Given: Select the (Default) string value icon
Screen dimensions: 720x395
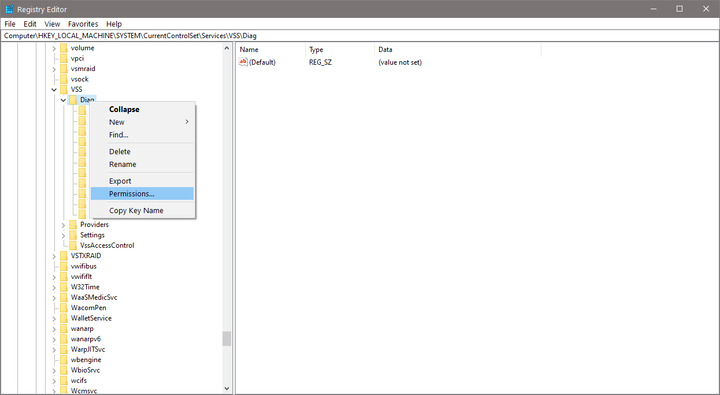Looking at the screenshot, I should click(x=243, y=62).
